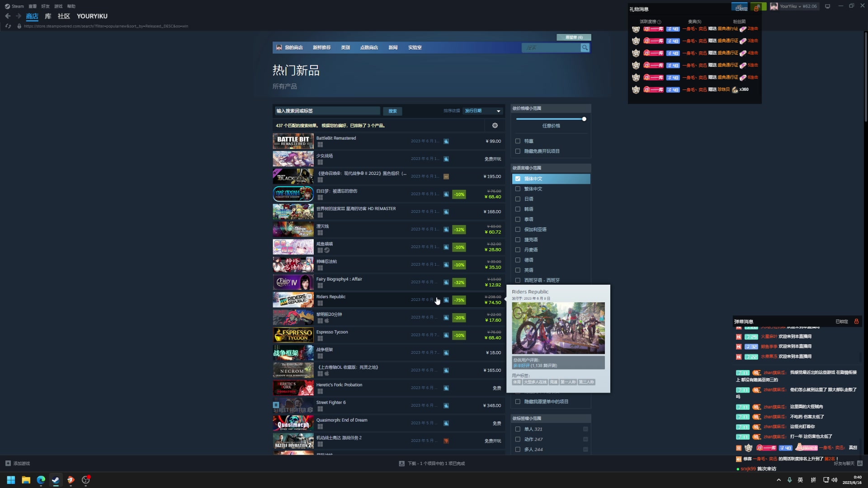Click the page vertical scrollbar
The height and width of the screenshot is (488, 868).
pos(865,77)
